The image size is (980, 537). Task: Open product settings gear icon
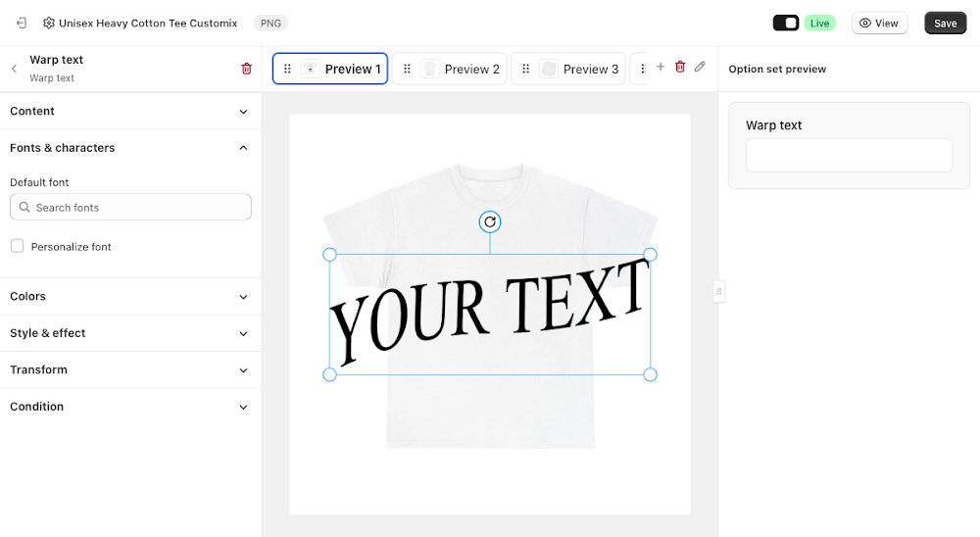click(49, 24)
